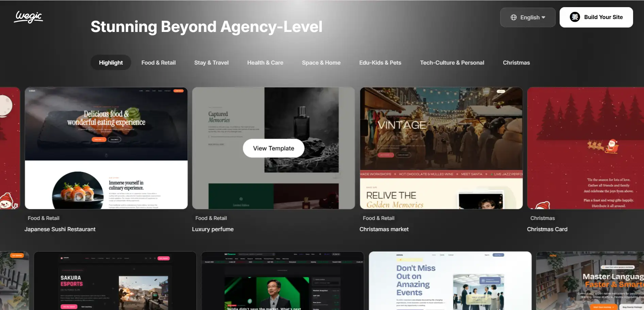Click the Luxury perfume title link
This screenshot has height=310, width=644.
(213, 229)
